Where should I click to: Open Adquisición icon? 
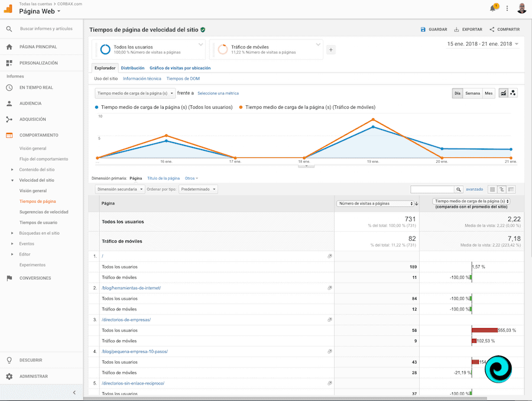tap(9, 119)
